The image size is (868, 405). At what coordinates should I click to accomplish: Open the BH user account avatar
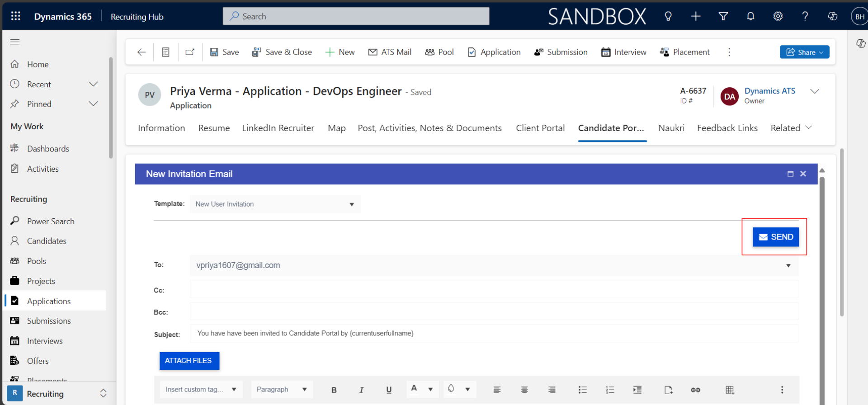pyautogui.click(x=859, y=17)
